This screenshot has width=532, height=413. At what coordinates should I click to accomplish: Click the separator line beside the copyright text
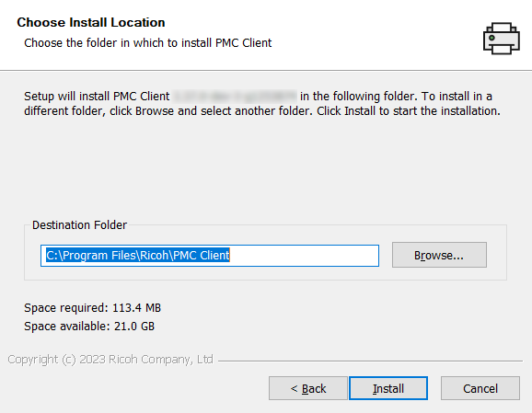coord(370,361)
